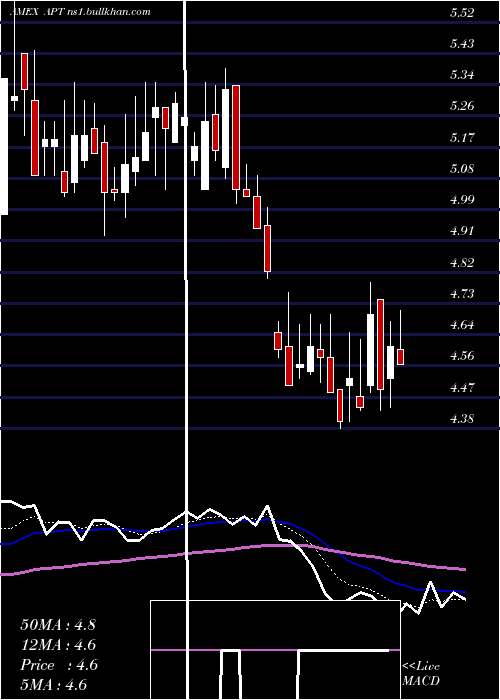Click the Price : 4.6 readout
This screenshot has height=700, width=500.
click(x=58, y=665)
